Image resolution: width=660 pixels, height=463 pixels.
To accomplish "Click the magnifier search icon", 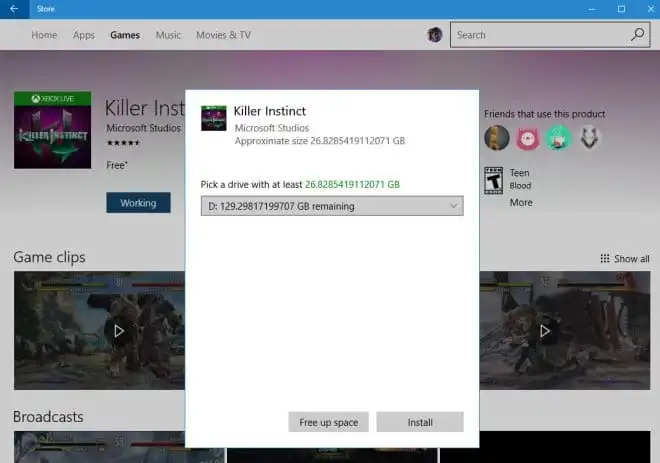I will click(x=638, y=35).
